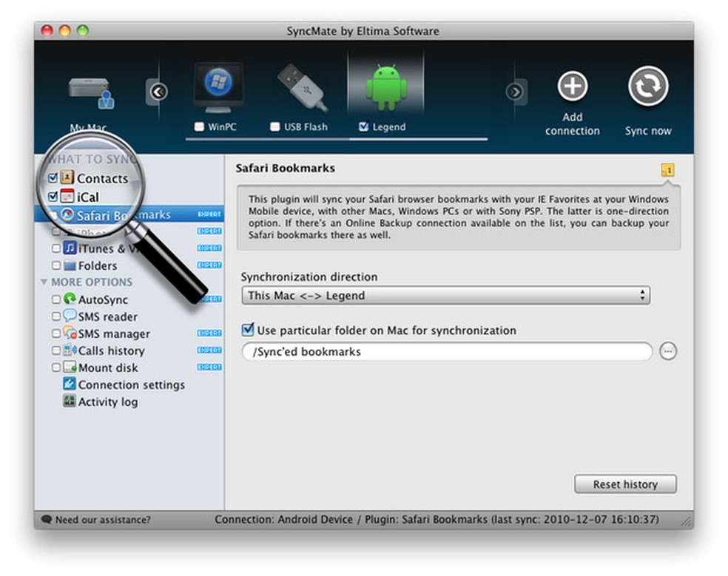The height and width of the screenshot is (576, 728).
Task: Click the iCal calendar icon
Action: pyautogui.click(x=67, y=196)
